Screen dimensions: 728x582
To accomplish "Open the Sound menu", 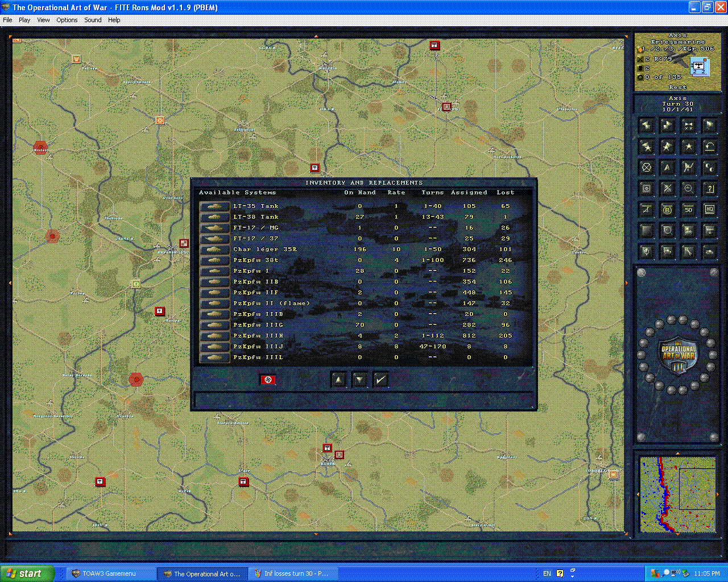I will click(x=93, y=20).
